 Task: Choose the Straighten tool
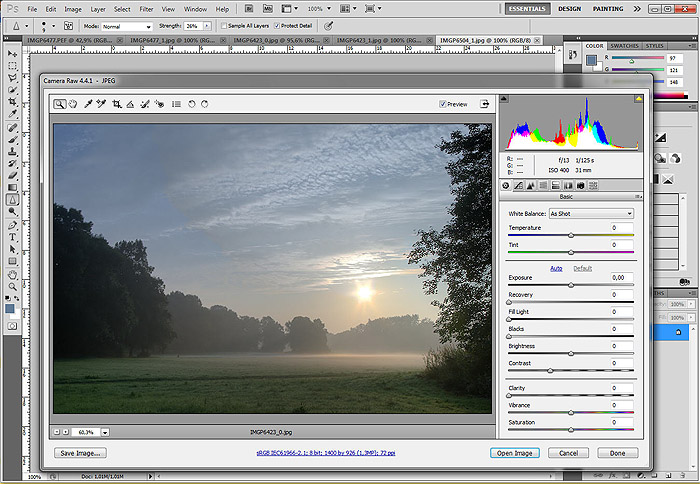(x=131, y=103)
